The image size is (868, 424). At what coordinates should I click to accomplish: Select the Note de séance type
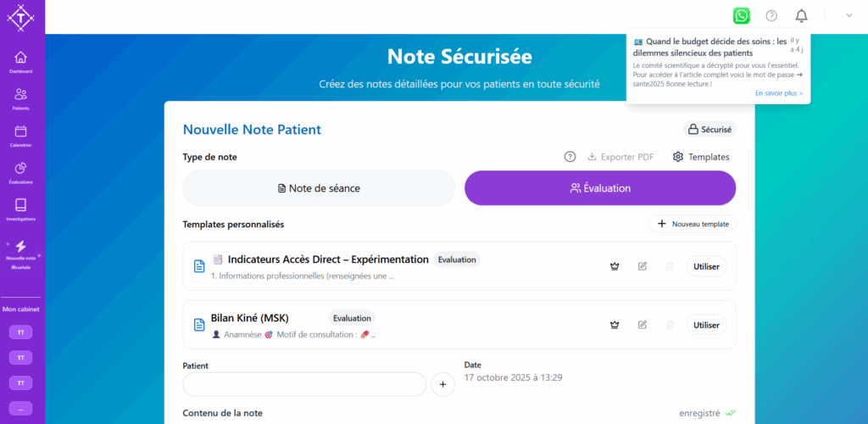[x=319, y=188]
